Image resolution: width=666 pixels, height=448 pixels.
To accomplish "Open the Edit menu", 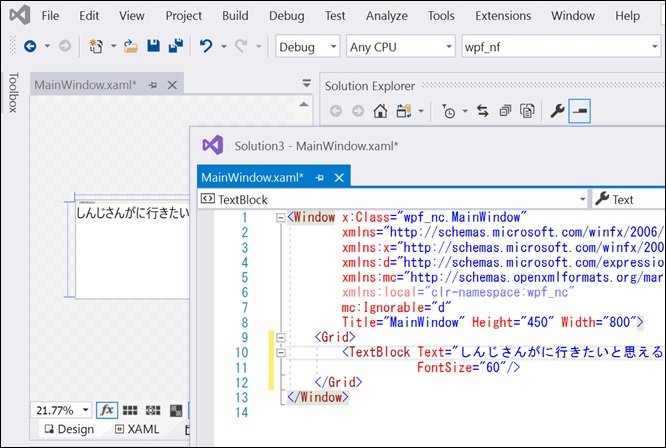I will click(x=89, y=16).
